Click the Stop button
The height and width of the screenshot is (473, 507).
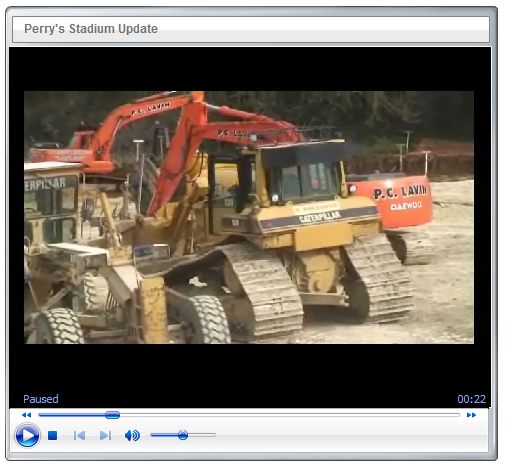click(x=52, y=435)
